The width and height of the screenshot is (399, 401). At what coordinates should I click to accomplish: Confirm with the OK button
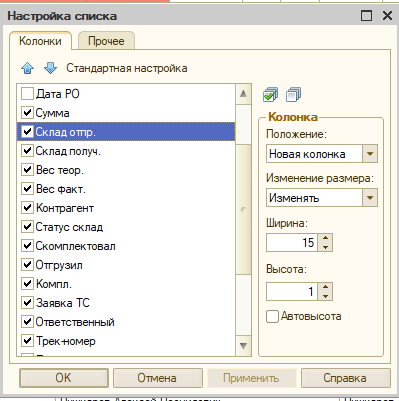tap(64, 378)
